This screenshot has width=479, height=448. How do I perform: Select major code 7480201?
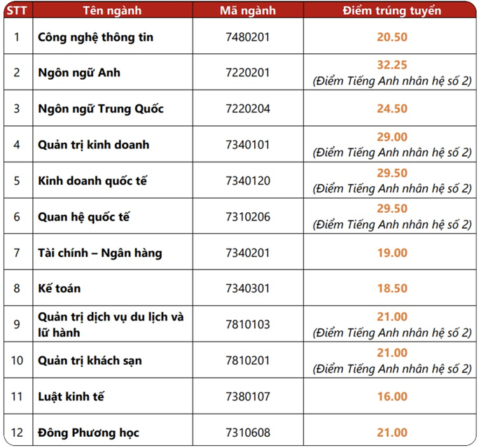click(248, 37)
